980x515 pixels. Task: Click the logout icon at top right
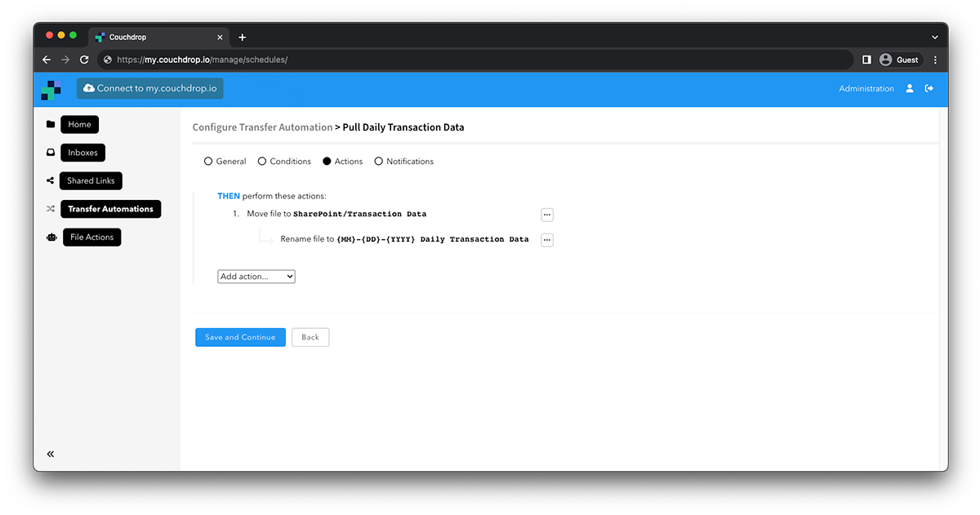[929, 88]
